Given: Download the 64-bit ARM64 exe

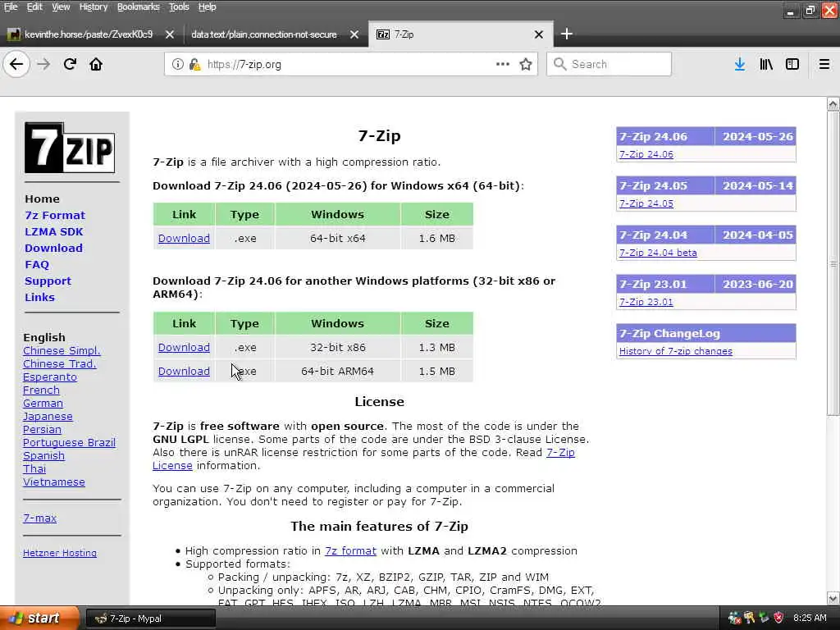Looking at the screenshot, I should pyautogui.click(x=184, y=372).
